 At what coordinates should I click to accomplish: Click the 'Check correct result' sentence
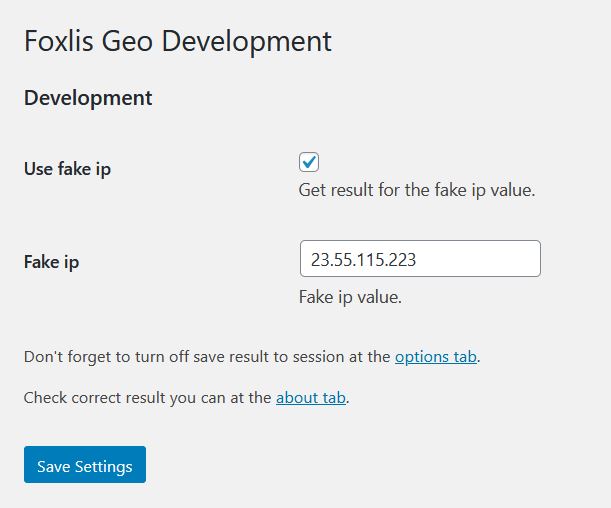click(x=186, y=398)
